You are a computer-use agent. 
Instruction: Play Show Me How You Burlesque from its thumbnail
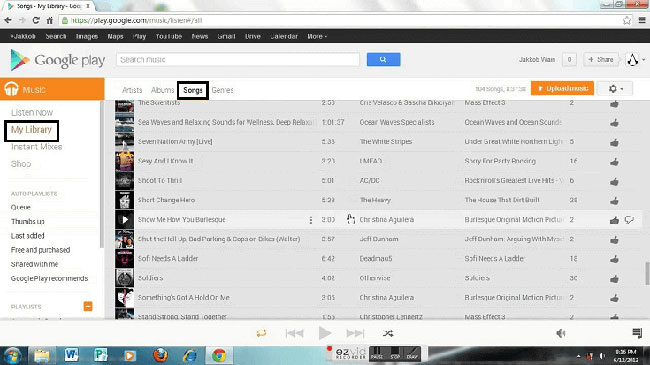[124, 220]
